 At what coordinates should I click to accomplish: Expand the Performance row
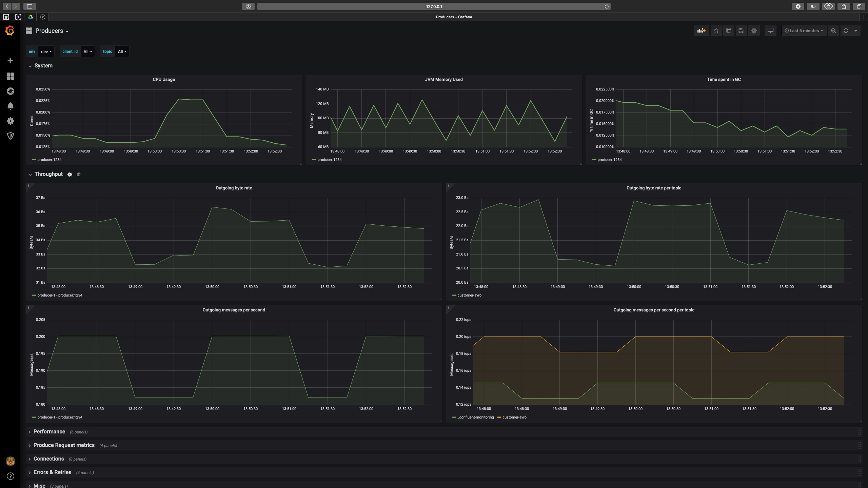(49, 431)
